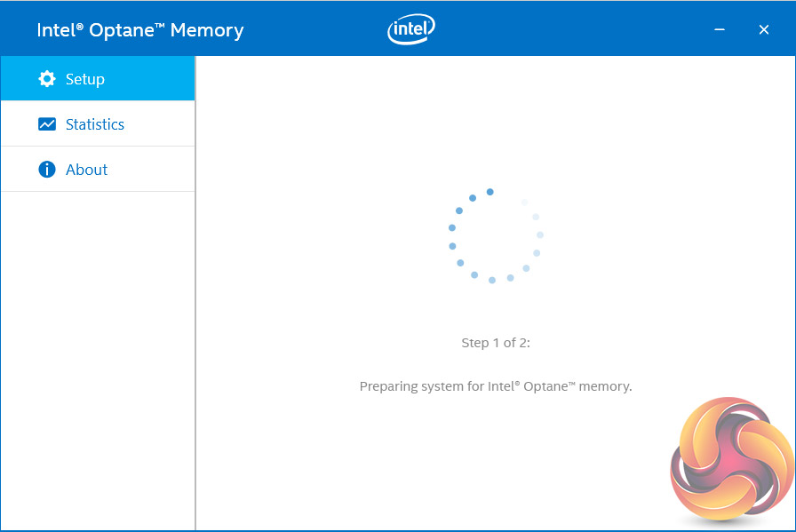Click the Statistics chart icon
The width and height of the screenshot is (796, 532).
(x=47, y=124)
